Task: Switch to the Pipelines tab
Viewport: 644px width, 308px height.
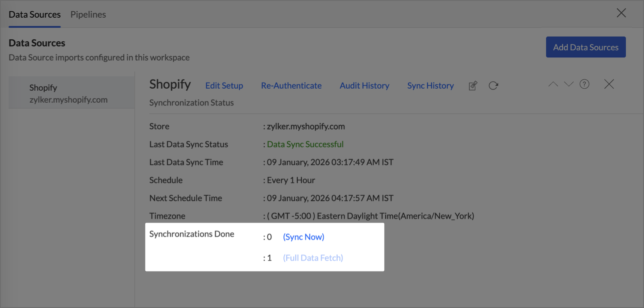Action: coord(88,14)
